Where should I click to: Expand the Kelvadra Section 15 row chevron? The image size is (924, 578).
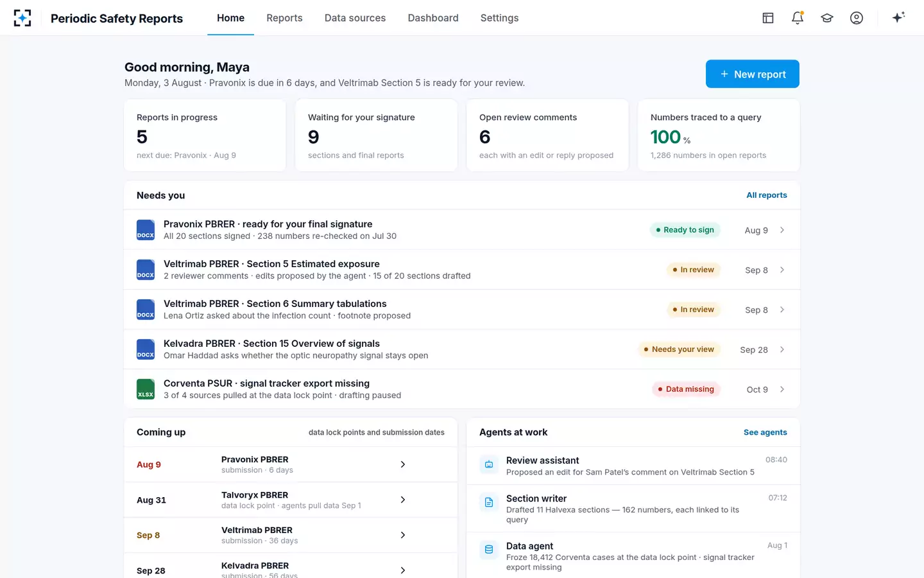[x=782, y=349]
